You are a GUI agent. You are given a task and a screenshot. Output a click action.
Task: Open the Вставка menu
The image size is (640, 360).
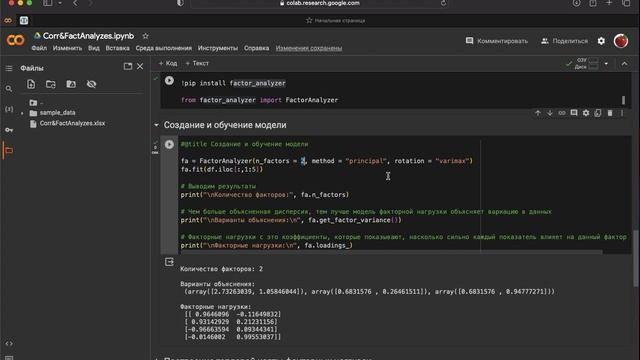point(118,48)
